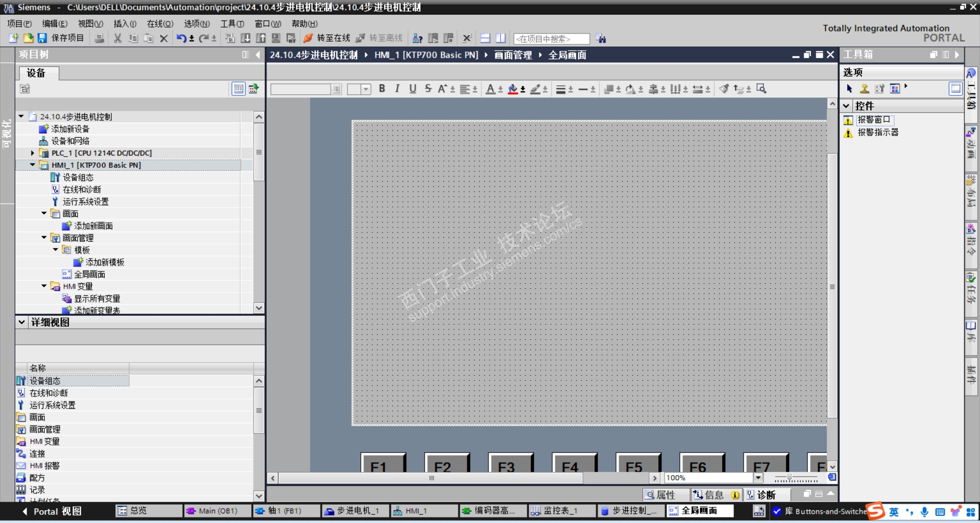Toggle bold text formatting
This screenshot has height=523, width=980.
click(382, 89)
